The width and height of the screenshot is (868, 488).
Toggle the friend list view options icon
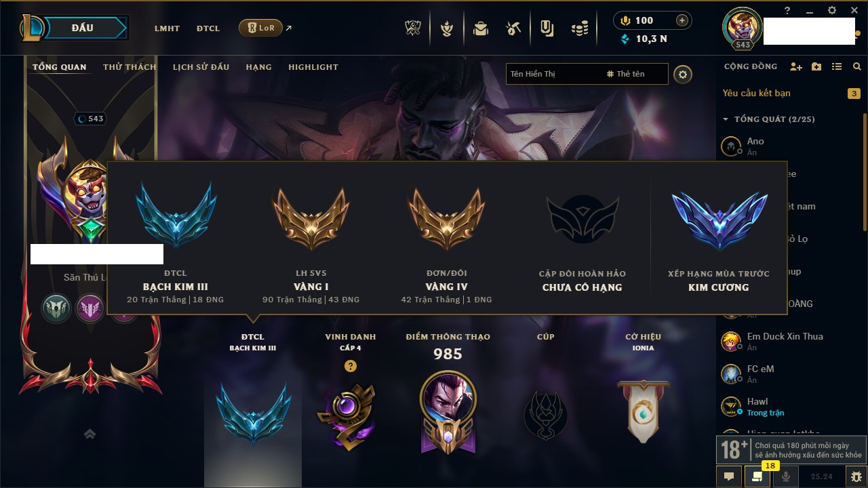coord(837,66)
